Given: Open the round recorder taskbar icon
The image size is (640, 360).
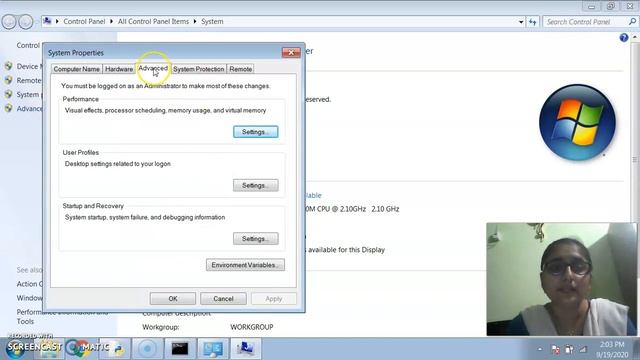Looking at the screenshot, I should pos(147,349).
